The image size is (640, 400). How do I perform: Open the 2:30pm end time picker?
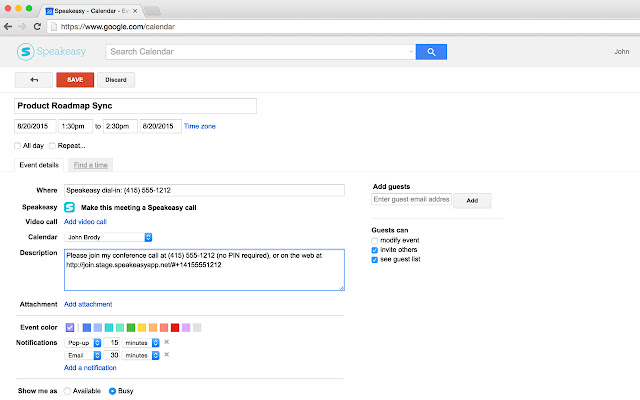[x=120, y=126]
